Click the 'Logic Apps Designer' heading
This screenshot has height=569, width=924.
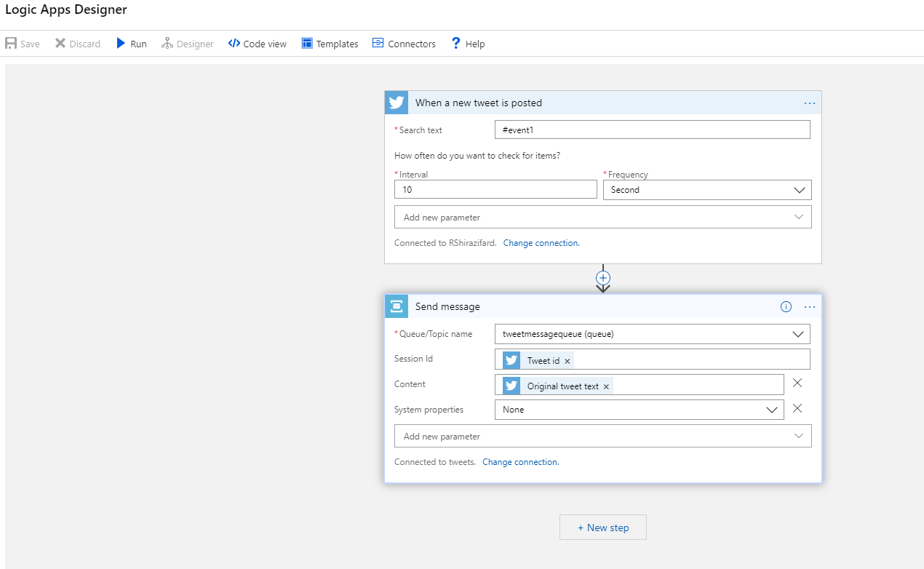point(66,9)
